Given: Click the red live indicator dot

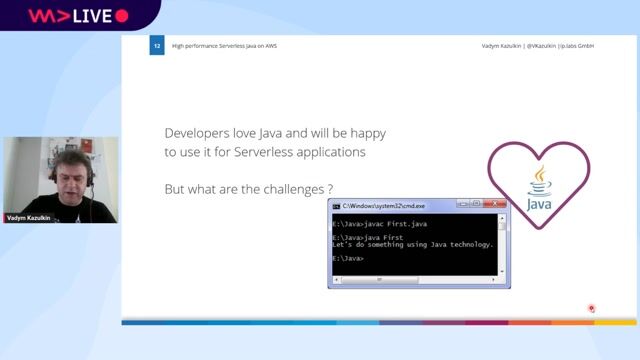Looking at the screenshot, I should 122,16.
